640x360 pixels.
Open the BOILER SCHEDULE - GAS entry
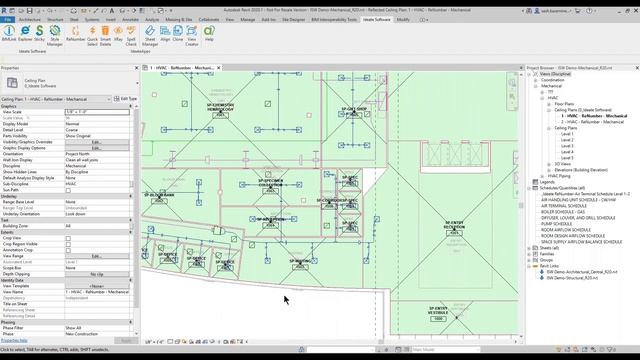(x=563, y=212)
